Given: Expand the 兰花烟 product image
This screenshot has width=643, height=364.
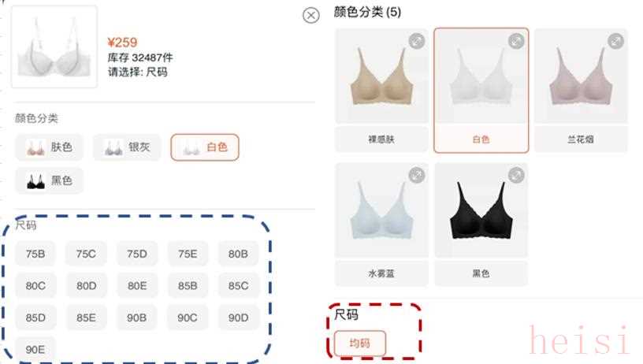Looking at the screenshot, I should 615,41.
